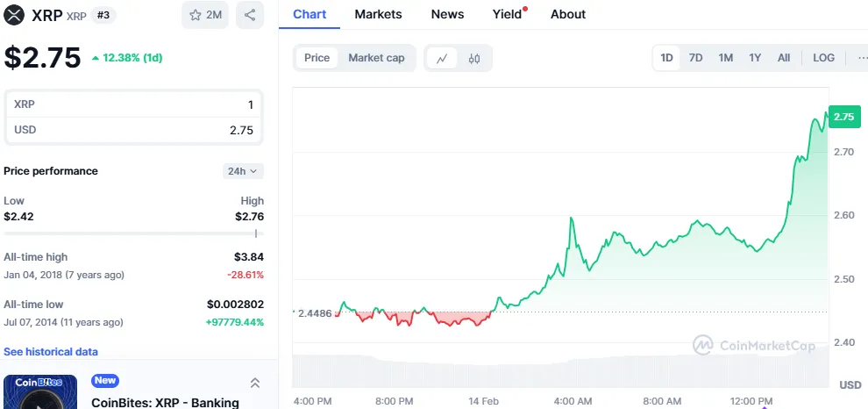Switch to candlestick chart icon
The width and height of the screenshot is (868, 409).
pyautogui.click(x=474, y=58)
